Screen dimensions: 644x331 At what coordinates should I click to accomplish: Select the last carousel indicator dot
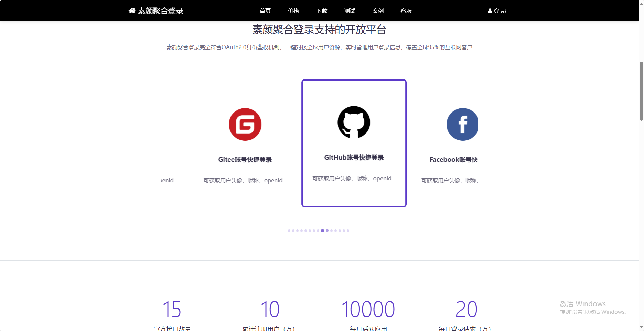(348, 231)
